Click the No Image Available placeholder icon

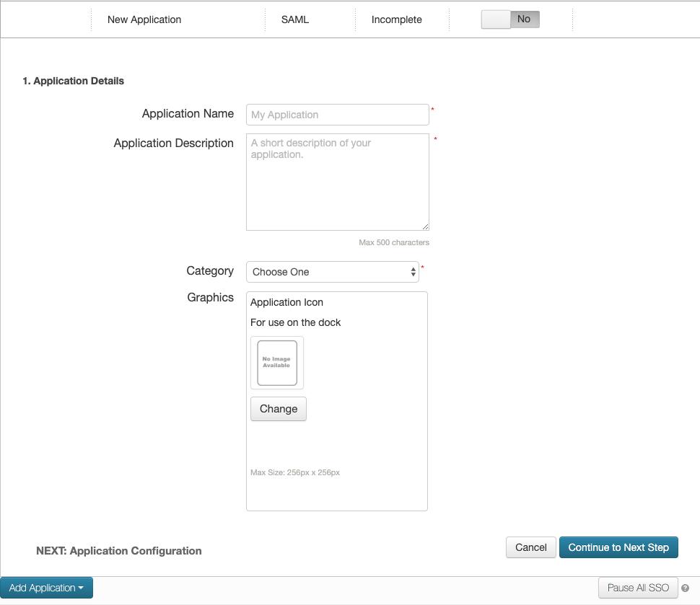tap(277, 363)
